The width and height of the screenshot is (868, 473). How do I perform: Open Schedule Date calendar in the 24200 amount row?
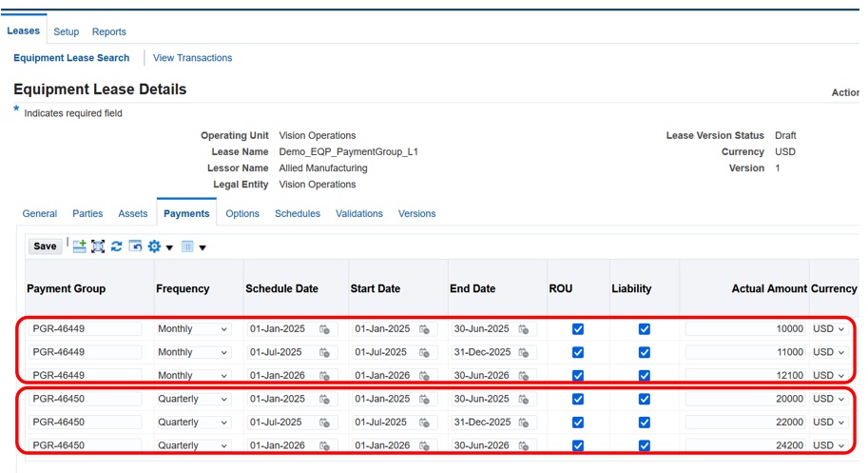325,445
